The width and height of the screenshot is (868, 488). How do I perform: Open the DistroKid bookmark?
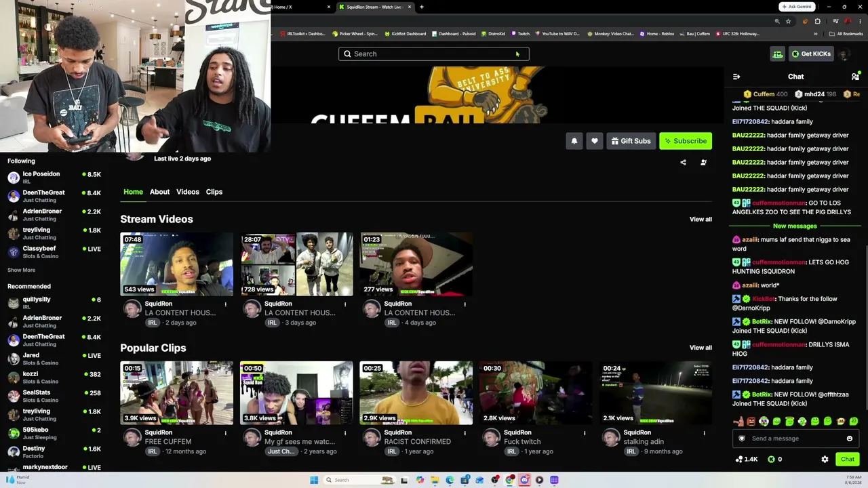(493, 34)
